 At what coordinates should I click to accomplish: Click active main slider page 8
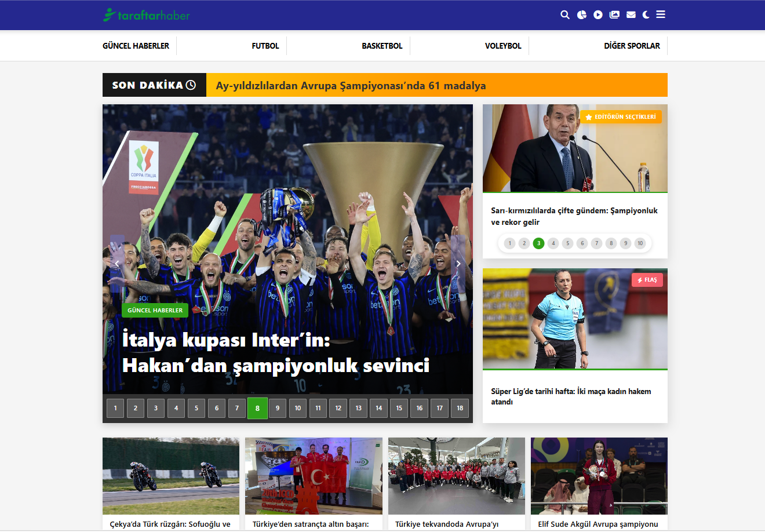coord(257,408)
